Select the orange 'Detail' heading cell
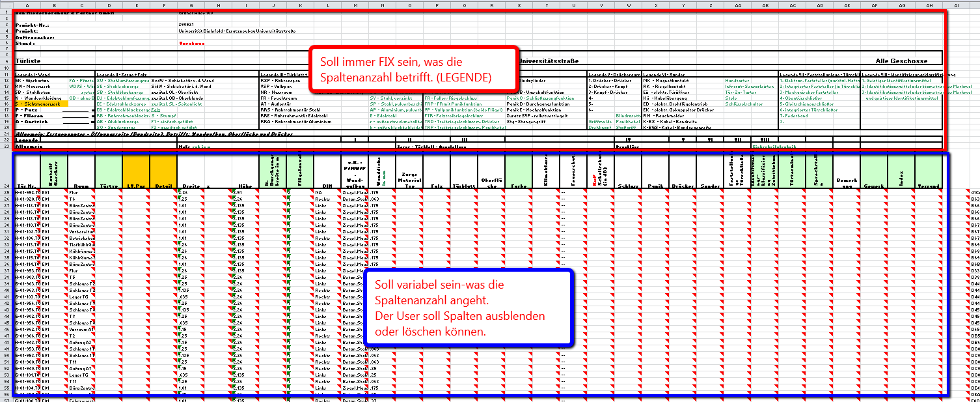 tap(163, 172)
